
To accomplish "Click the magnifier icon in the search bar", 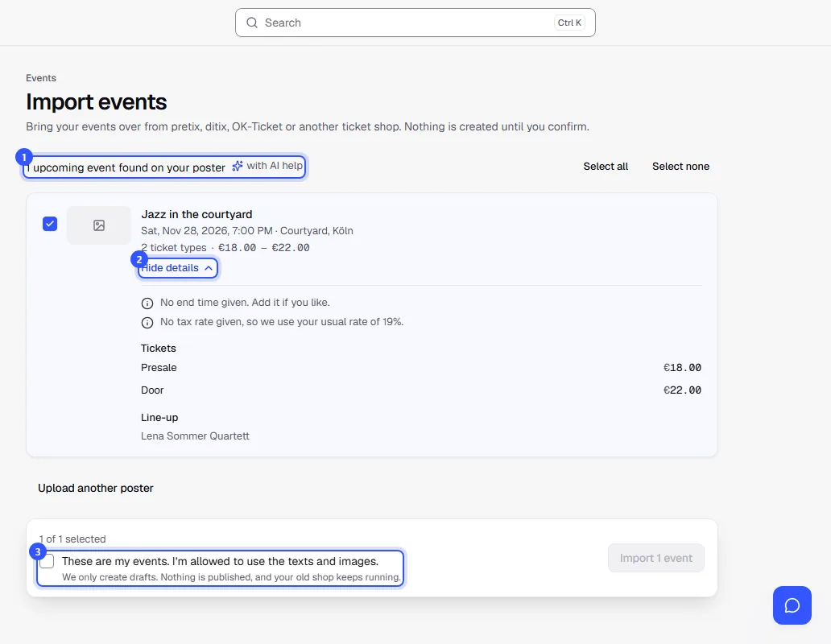I will 252,23.
